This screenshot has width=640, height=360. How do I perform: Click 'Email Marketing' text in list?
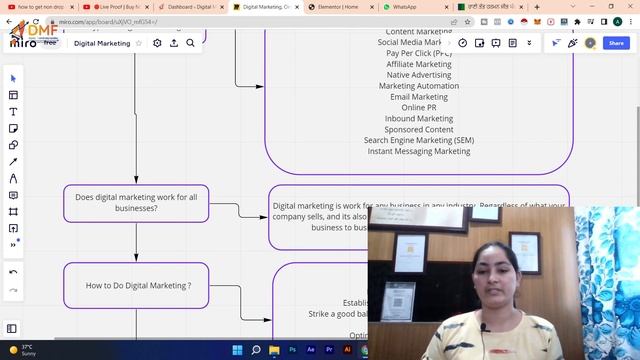coord(419,97)
